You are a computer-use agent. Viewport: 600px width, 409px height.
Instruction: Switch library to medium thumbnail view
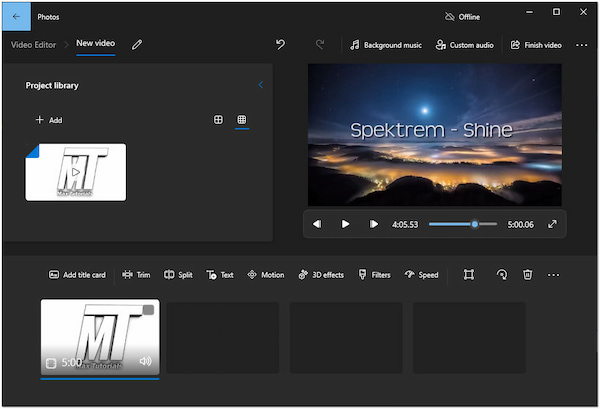218,120
